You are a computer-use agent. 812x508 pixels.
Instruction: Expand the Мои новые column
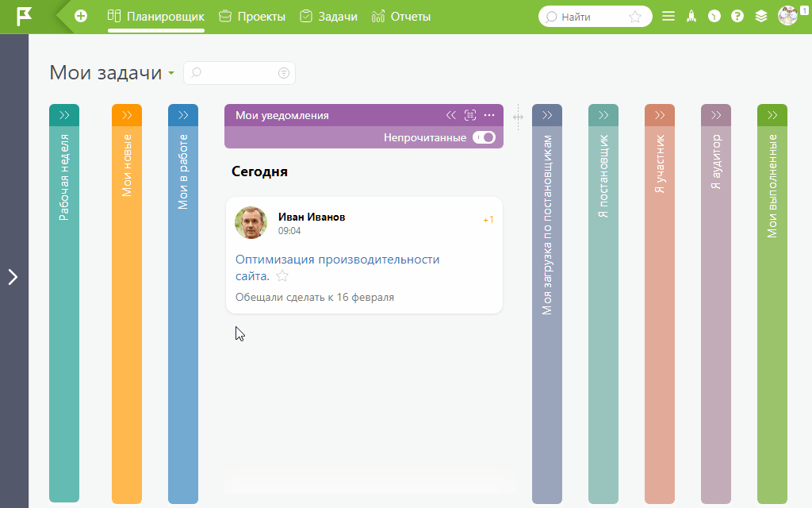point(127,115)
